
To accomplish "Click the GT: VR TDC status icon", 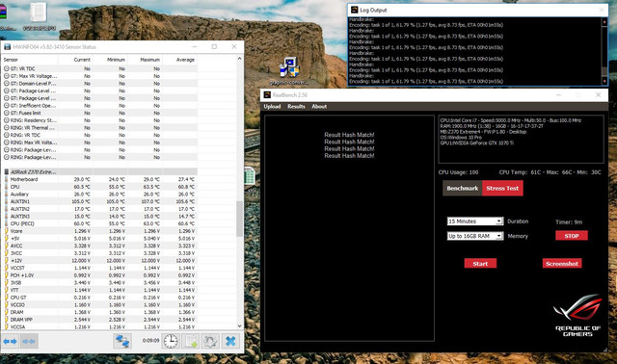I will pyautogui.click(x=7, y=68).
